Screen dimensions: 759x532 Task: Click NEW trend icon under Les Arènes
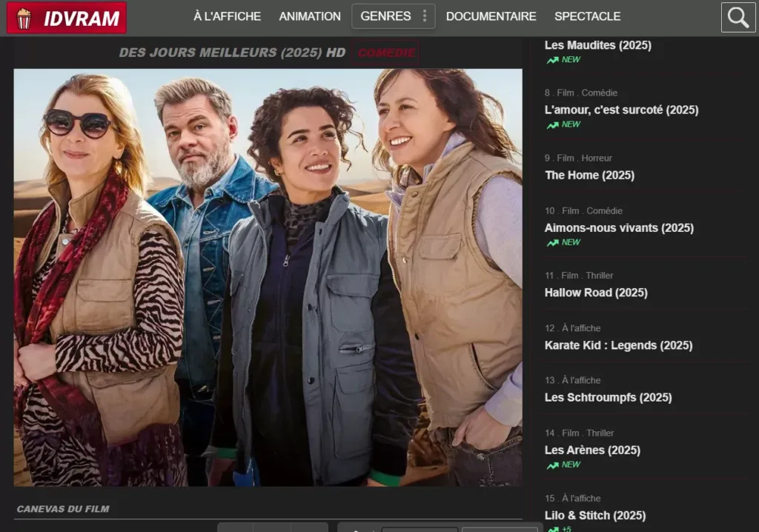click(x=553, y=465)
